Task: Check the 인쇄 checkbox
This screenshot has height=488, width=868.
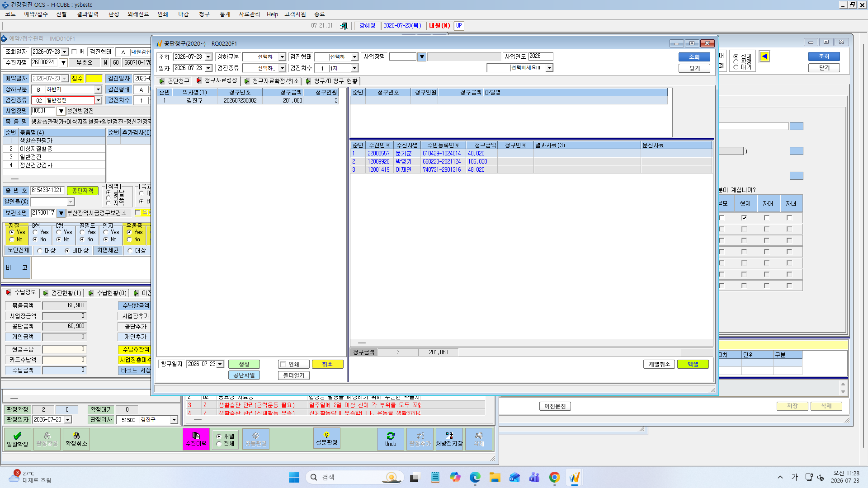Action: 283,364
